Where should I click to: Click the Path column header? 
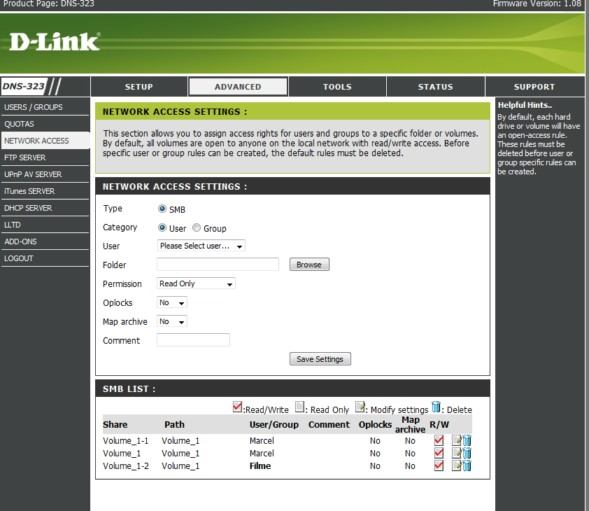pos(174,425)
